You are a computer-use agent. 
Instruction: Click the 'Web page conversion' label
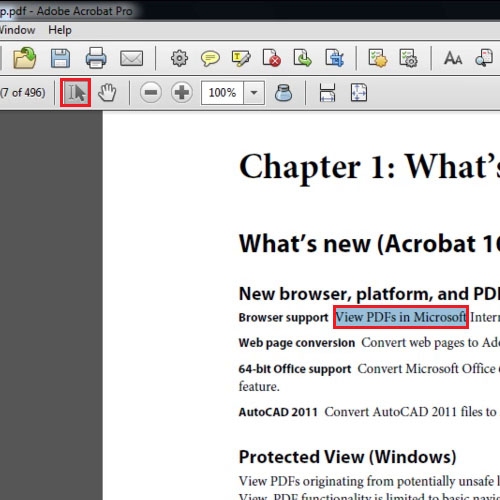pos(297,343)
